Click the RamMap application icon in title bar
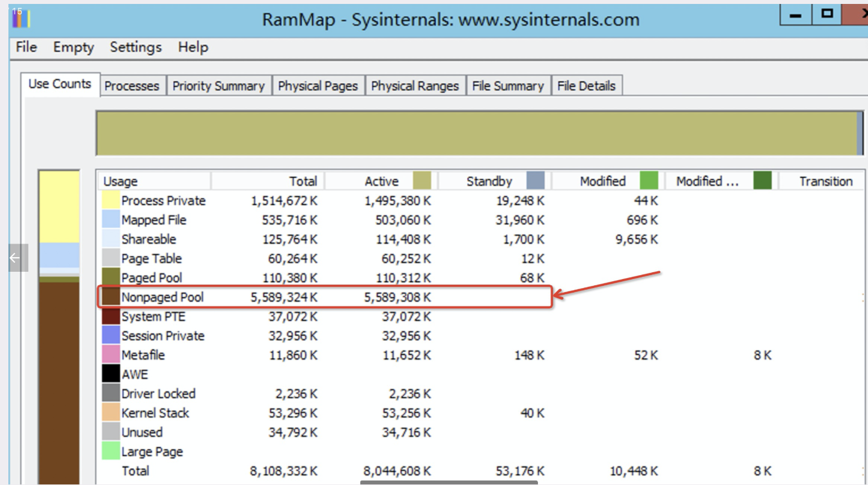Viewport: 868px width, 485px height. click(x=20, y=17)
